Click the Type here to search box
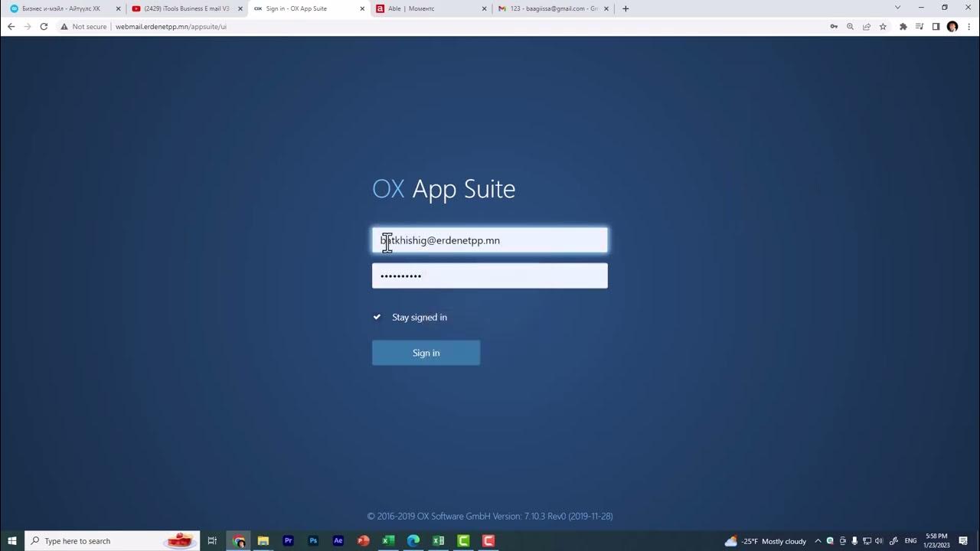The image size is (980, 551). 113,541
